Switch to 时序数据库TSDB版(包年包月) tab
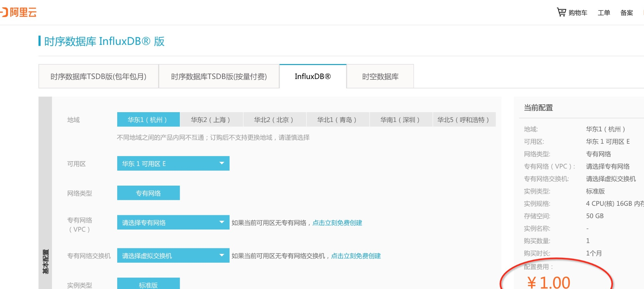 (x=98, y=76)
